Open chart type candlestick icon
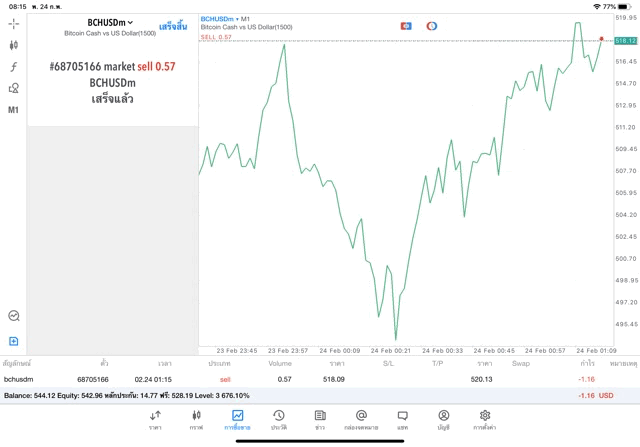640x447 pixels. 14,45
